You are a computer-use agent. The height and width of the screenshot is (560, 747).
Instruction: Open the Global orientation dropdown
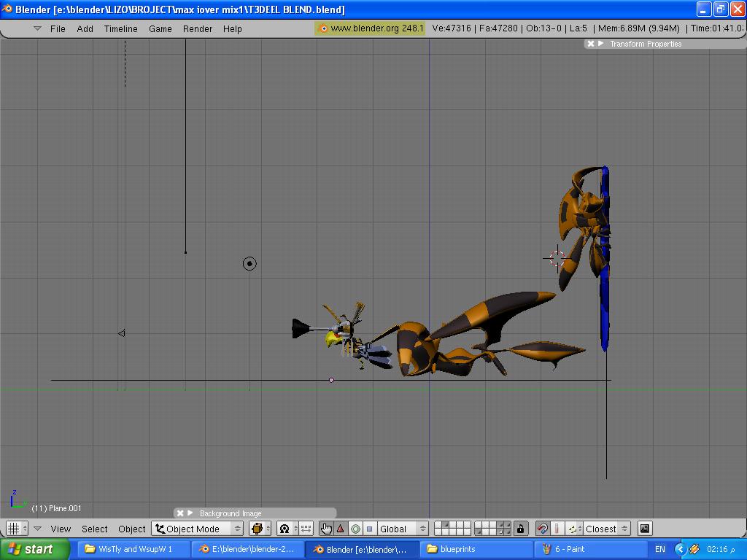[x=403, y=529]
